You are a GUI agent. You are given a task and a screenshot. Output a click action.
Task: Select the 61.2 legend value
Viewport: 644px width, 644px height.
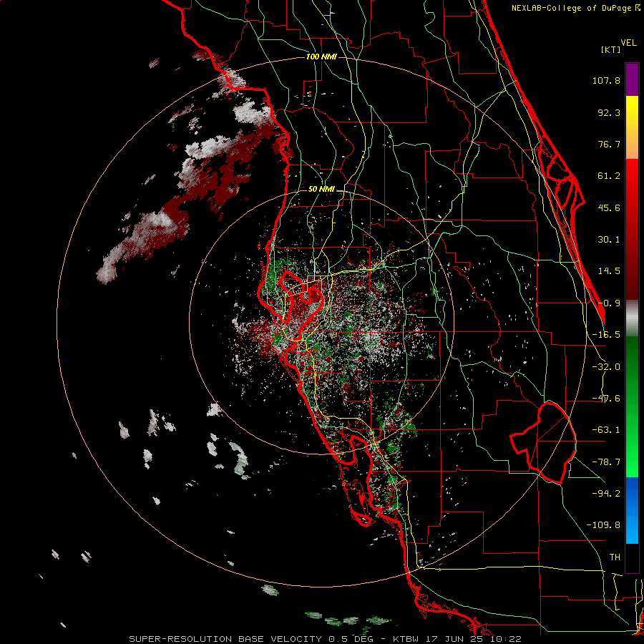pyautogui.click(x=609, y=176)
